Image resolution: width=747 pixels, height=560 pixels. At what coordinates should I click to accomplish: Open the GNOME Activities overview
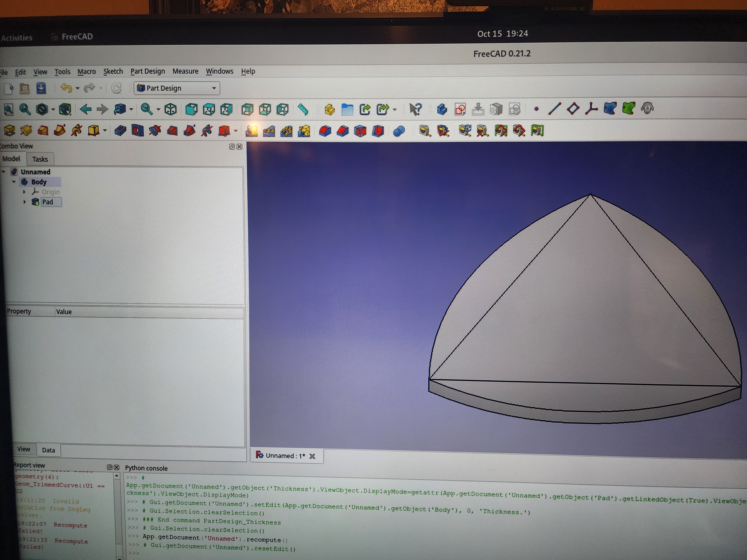click(x=17, y=38)
